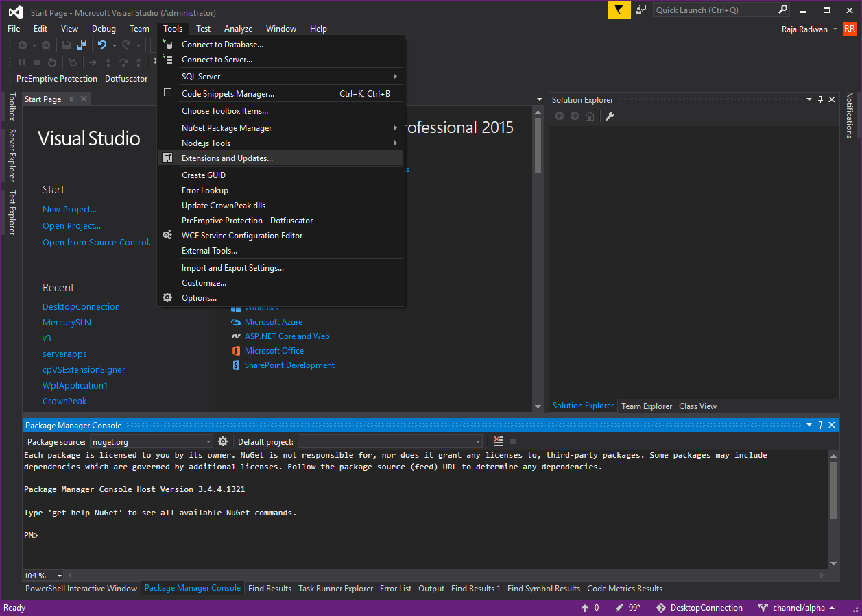
Task: Open the Notifications side panel tab
Action: click(x=850, y=114)
